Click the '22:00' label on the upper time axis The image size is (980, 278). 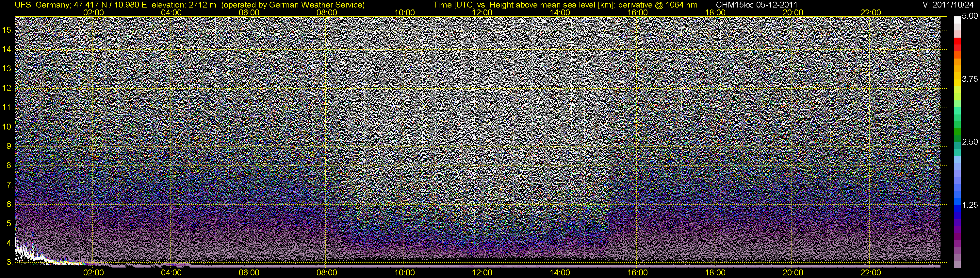(x=871, y=12)
